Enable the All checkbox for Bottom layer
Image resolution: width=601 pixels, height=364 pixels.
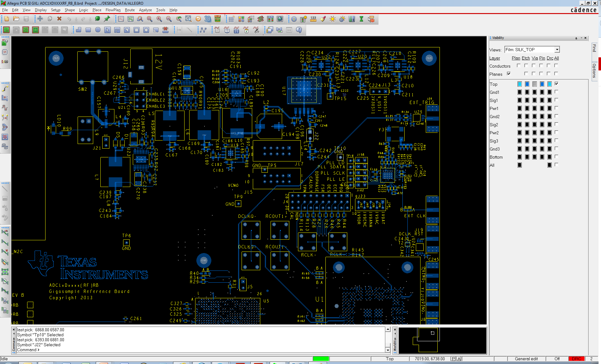coord(556,157)
